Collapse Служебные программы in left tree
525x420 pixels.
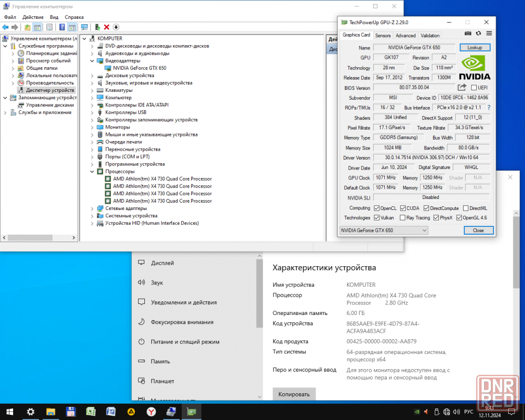[x=5, y=46]
